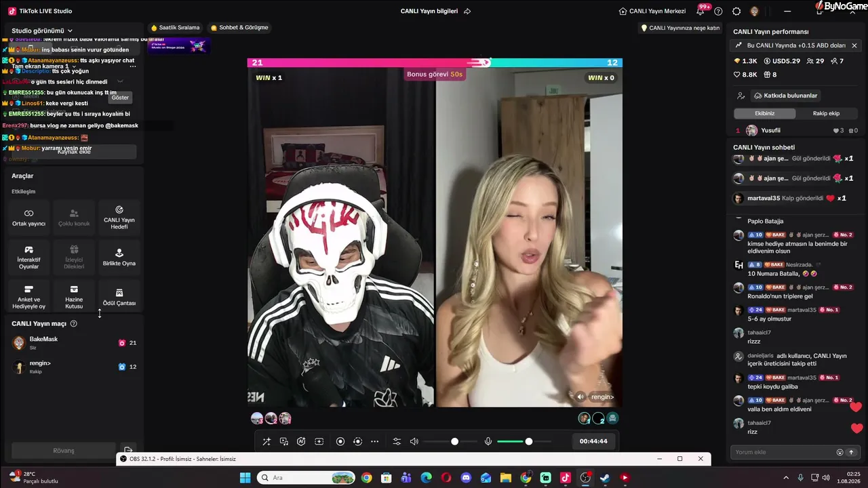Click the Kaynak ekle button
The height and width of the screenshot is (488, 868).
tap(74, 152)
